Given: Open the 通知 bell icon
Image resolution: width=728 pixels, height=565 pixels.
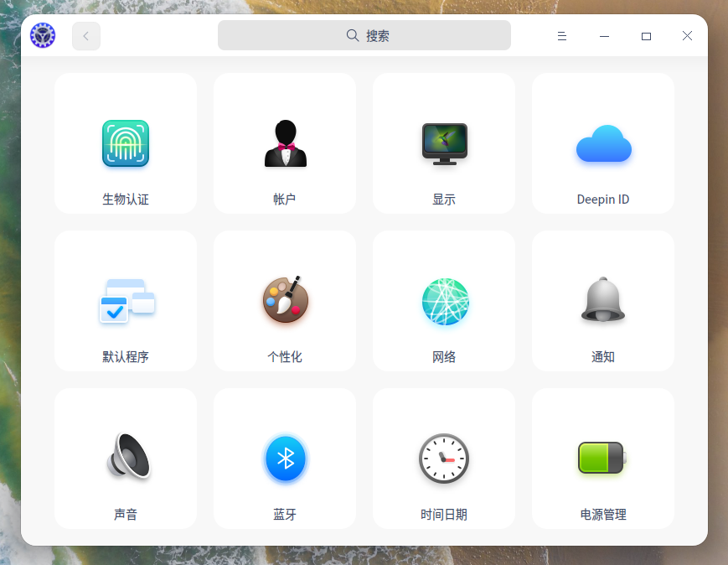Looking at the screenshot, I should [603, 300].
